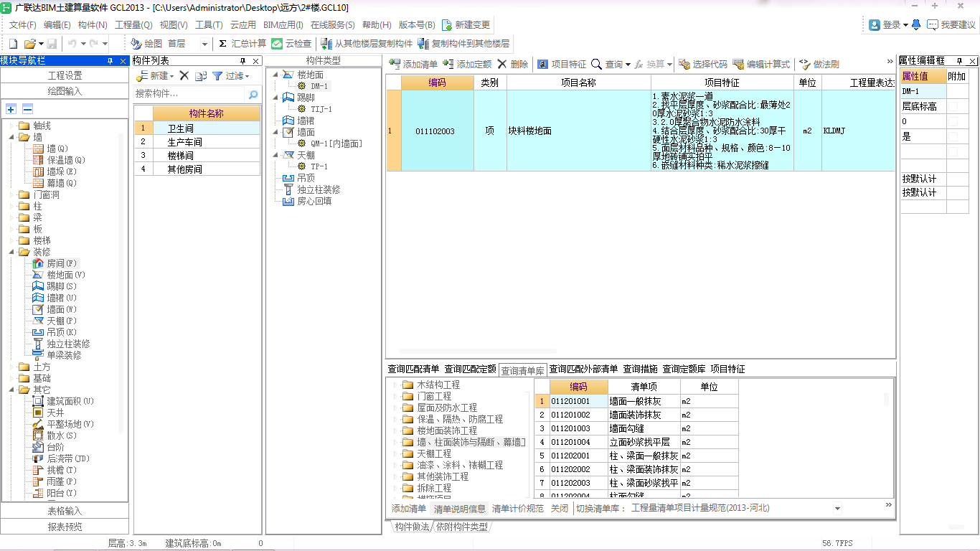This screenshot has width=980, height=551.
Task: Open the 工具(T) menu
Action: pyautogui.click(x=209, y=25)
